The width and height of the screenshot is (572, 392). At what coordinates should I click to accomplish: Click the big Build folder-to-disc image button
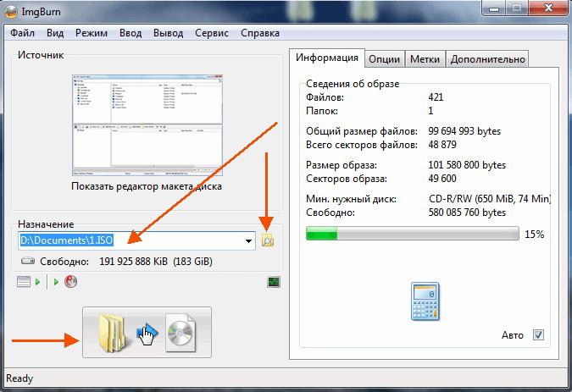pyautogui.click(x=147, y=332)
